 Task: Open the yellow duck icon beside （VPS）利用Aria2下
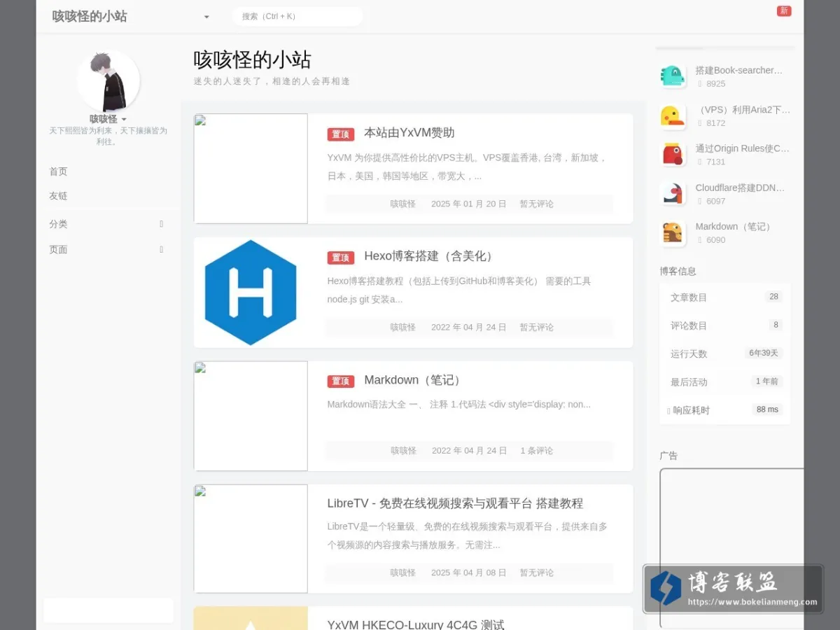point(673,115)
